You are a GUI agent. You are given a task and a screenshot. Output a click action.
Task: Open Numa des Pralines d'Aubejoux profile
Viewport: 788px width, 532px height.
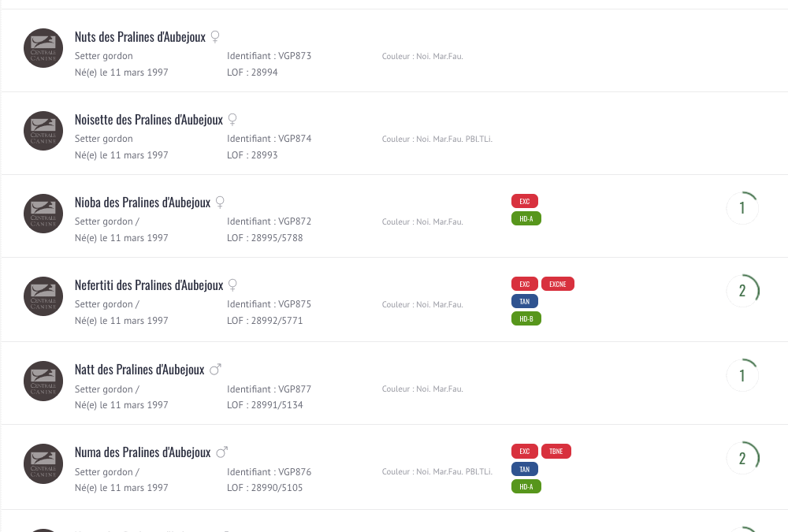[143, 452]
